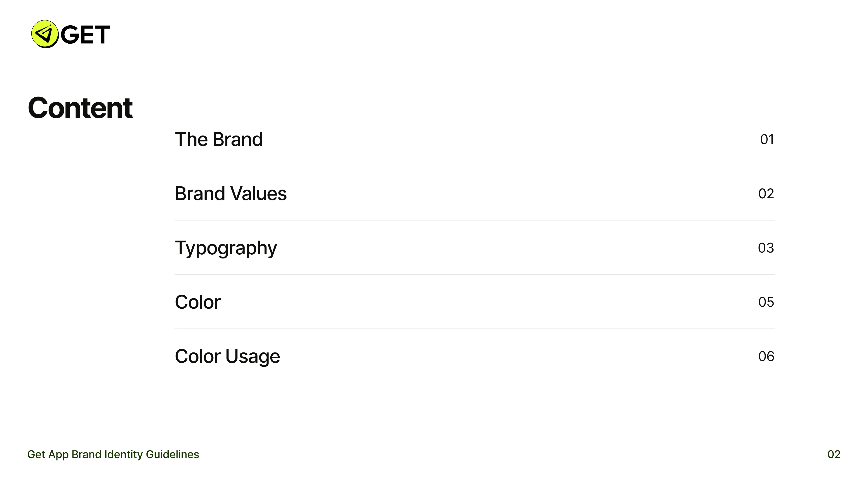Go to the Brand Values entry
The width and height of the screenshot is (868, 488).
click(x=231, y=194)
